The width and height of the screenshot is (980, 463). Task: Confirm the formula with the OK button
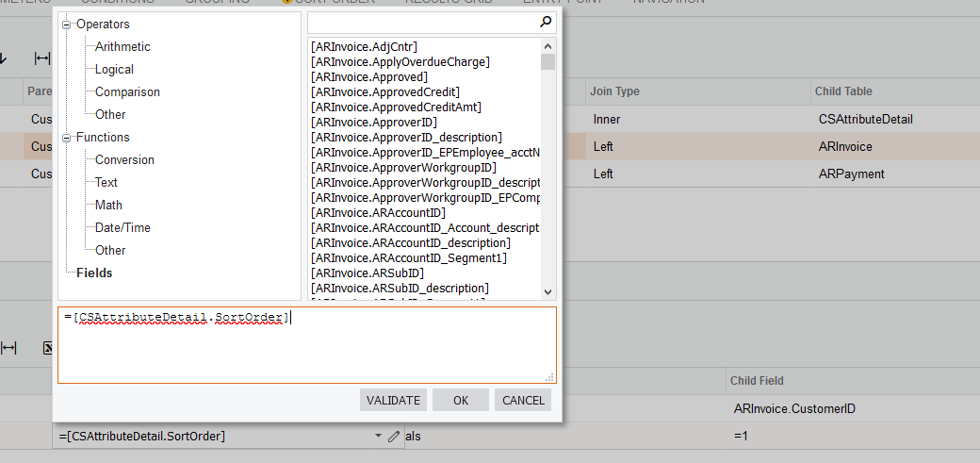click(460, 400)
